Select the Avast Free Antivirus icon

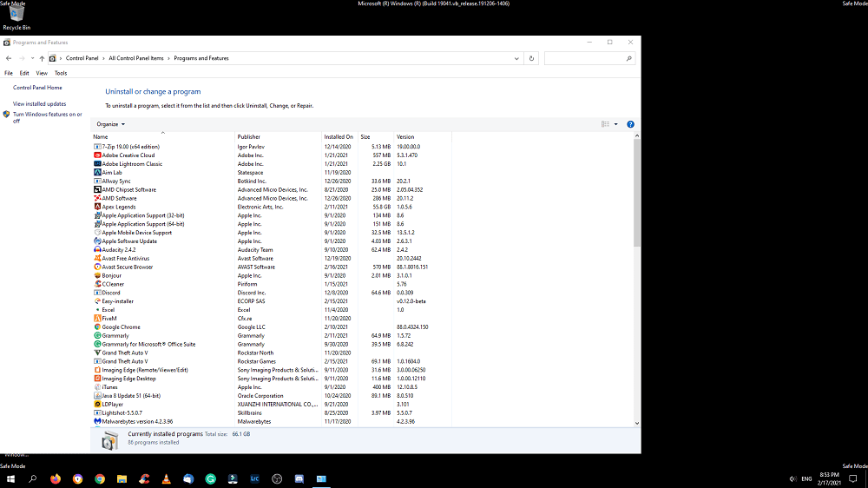pyautogui.click(x=97, y=258)
